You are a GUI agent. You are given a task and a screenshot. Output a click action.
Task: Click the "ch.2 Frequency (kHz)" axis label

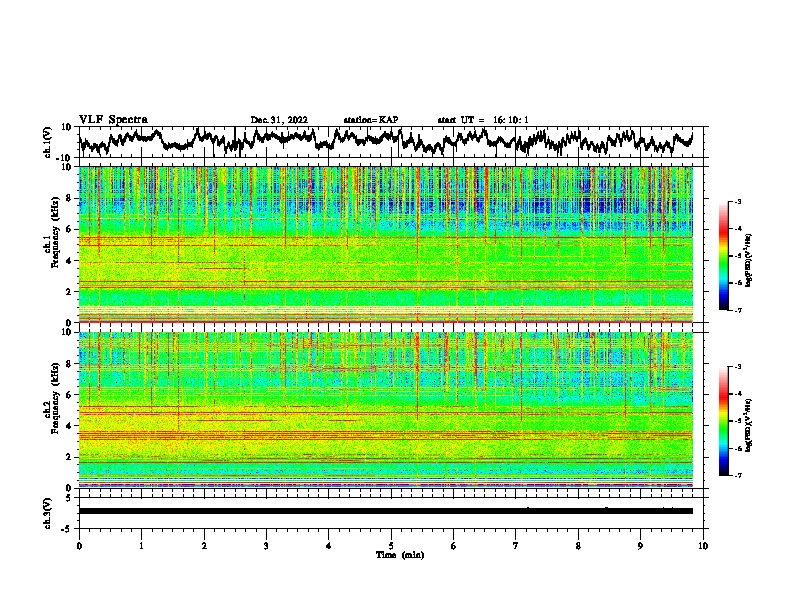pos(51,398)
